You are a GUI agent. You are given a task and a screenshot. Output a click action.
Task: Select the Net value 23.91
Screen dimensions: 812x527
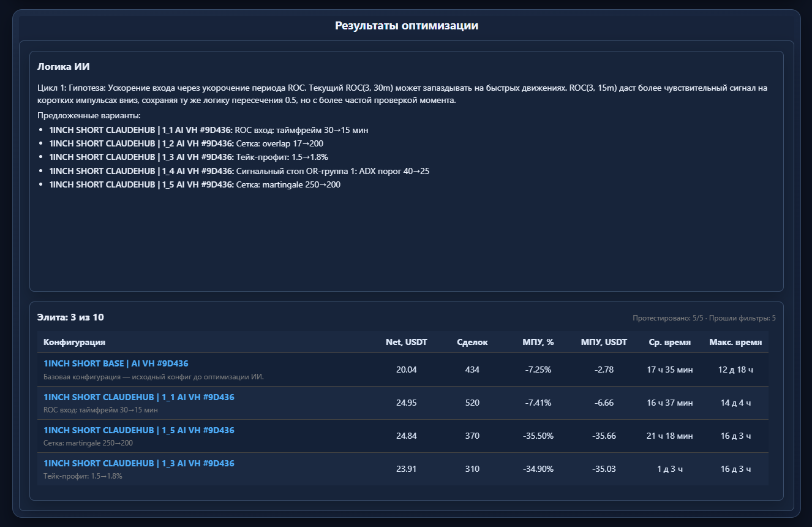click(407, 469)
